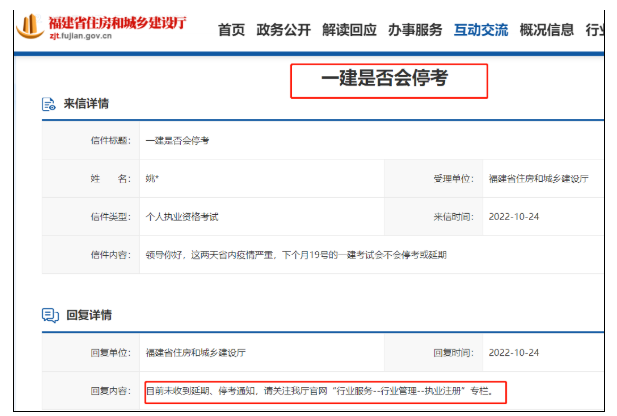Go to 解读回应 section
Screen dimensions: 617x416
(349, 30)
